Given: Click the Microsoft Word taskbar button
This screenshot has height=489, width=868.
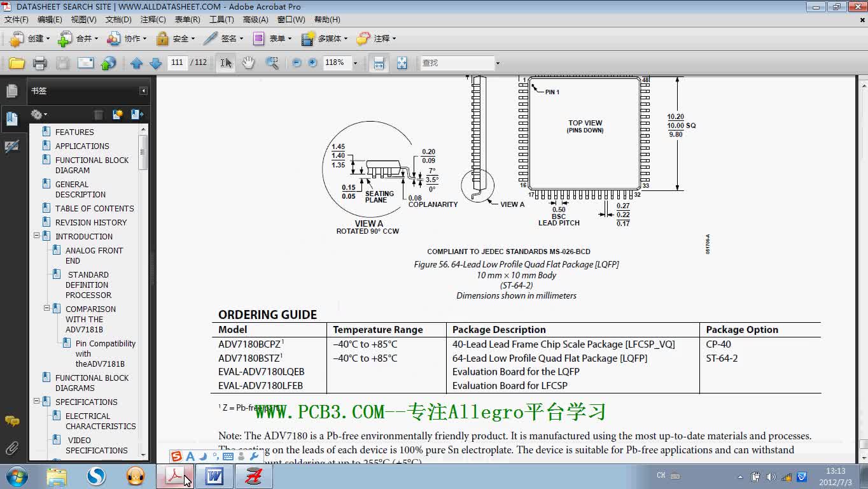Looking at the screenshot, I should click(x=214, y=476).
